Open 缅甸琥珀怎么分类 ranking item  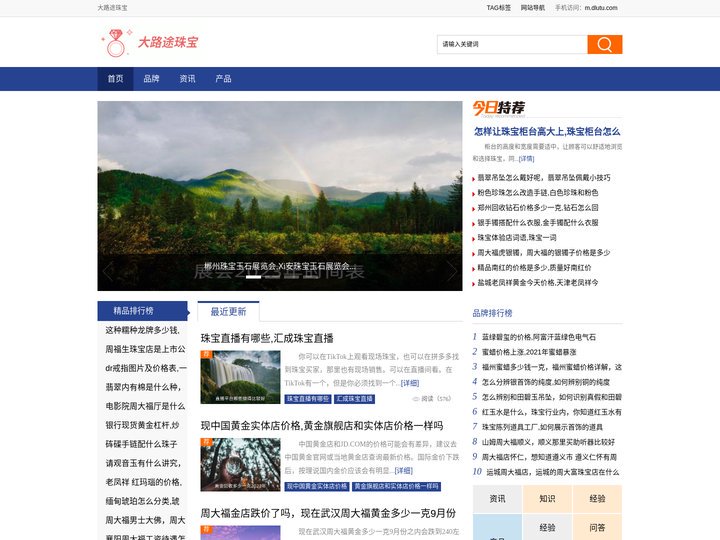pyautogui.click(x=142, y=501)
